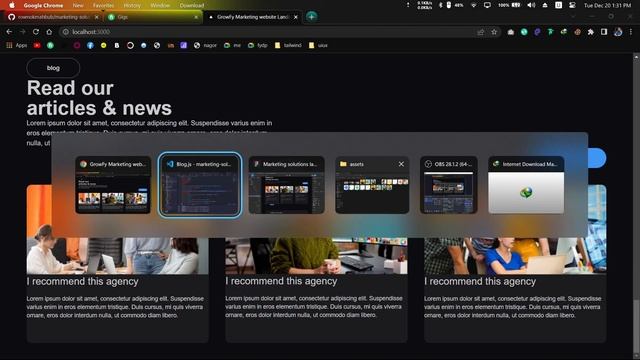
Task: Click third card title I recommend this agency
Action: pos(480,281)
